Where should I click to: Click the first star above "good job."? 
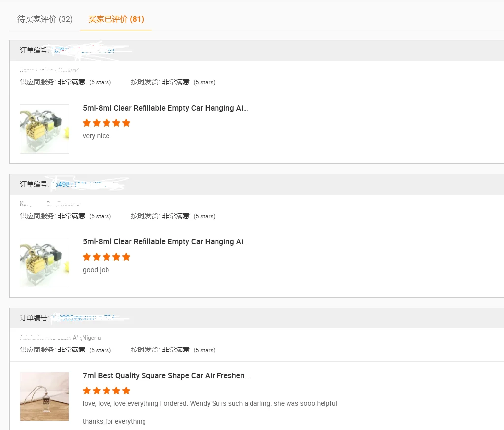pyautogui.click(x=87, y=257)
